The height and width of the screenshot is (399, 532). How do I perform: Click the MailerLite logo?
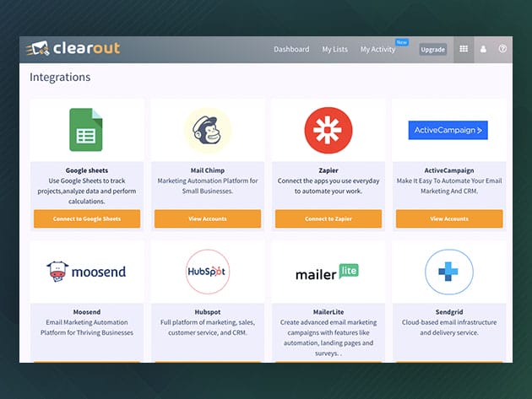[328, 272]
